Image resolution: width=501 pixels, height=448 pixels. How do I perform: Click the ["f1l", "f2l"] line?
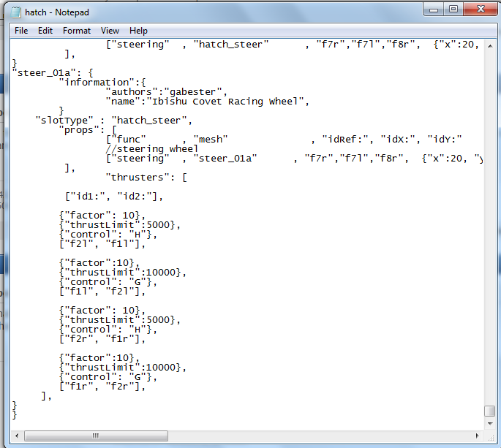point(102,291)
